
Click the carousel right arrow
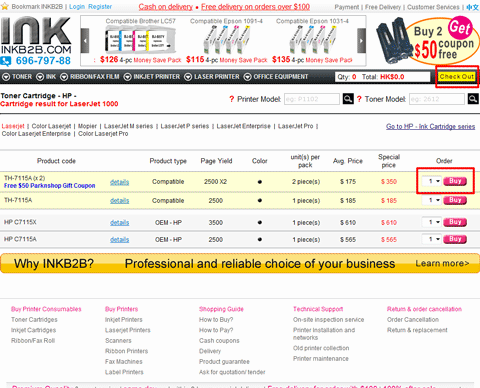[361, 41]
